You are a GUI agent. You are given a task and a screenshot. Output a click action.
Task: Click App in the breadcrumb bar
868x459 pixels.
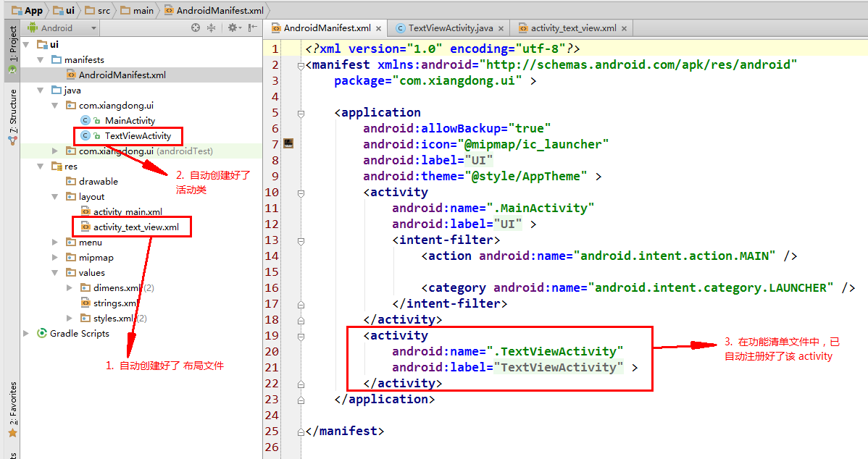pyautogui.click(x=28, y=10)
